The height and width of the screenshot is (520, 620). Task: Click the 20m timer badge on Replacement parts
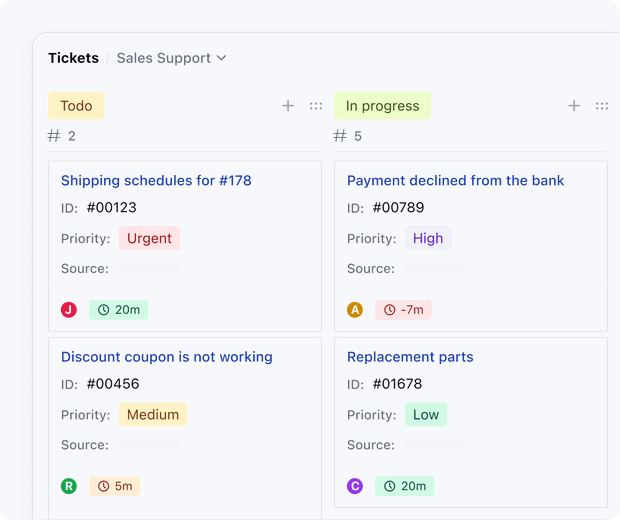405,486
